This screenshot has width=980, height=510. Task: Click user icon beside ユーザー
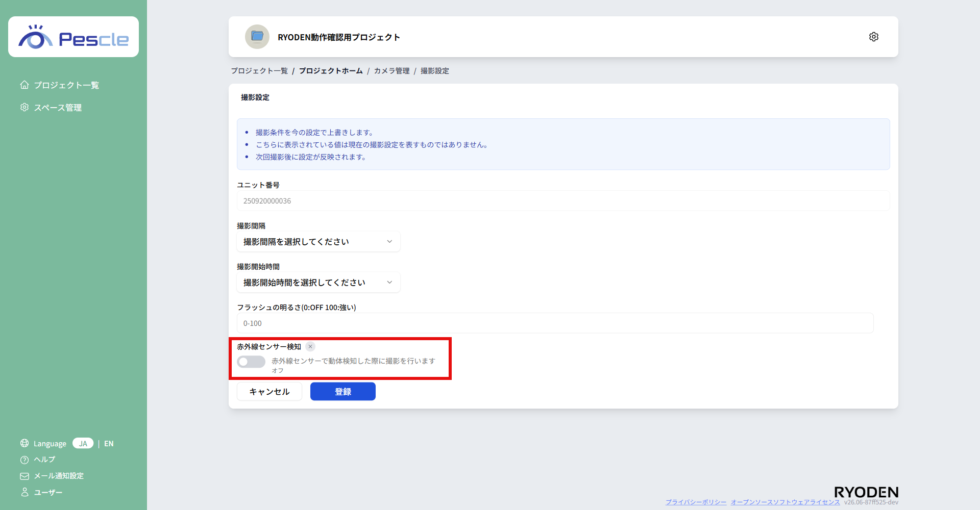24,492
